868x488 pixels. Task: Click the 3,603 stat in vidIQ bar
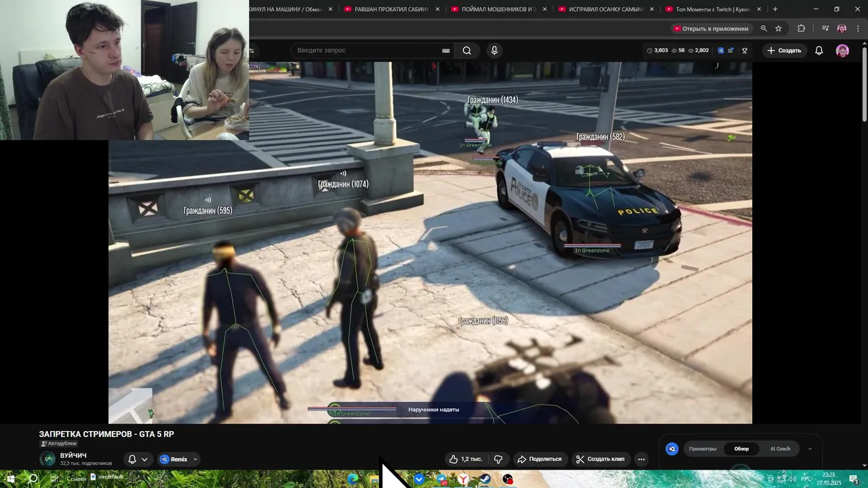(657, 51)
